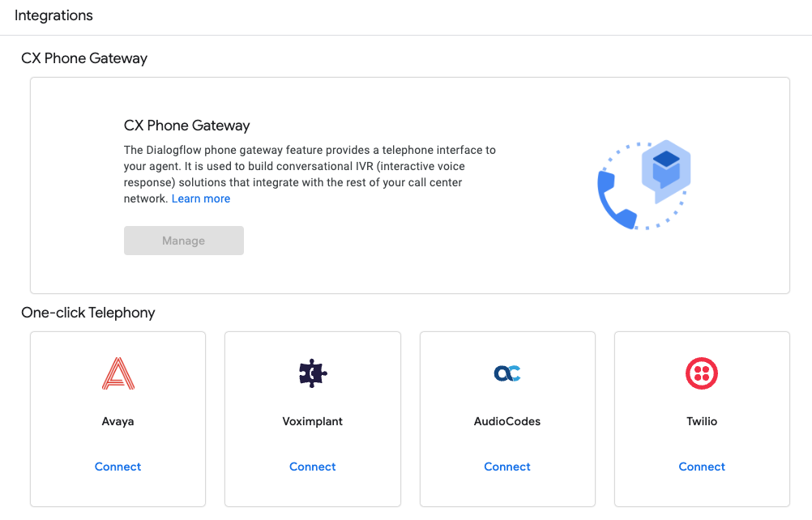Click the AudioCodes logo icon
This screenshot has height=520, width=812.
tap(506, 373)
